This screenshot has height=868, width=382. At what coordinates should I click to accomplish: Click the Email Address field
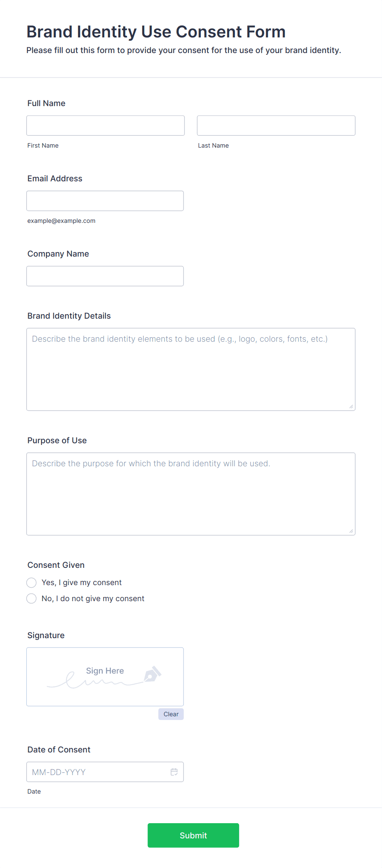click(x=105, y=201)
